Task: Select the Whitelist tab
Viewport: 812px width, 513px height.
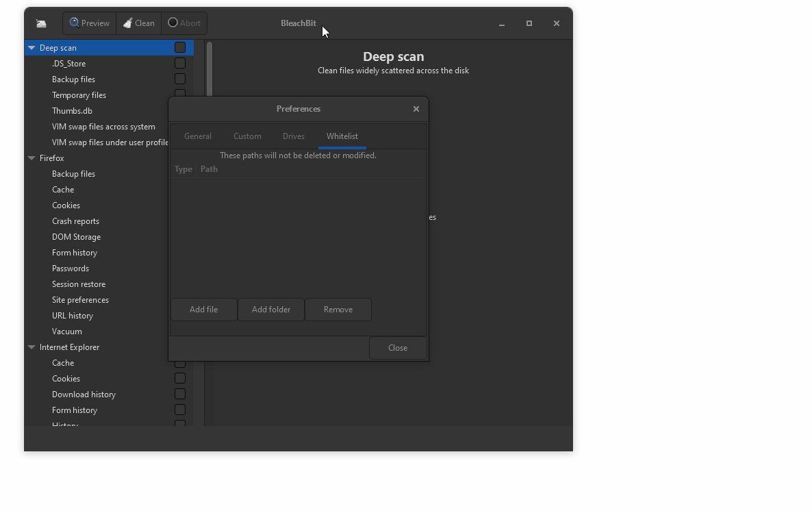Action: pos(342,136)
